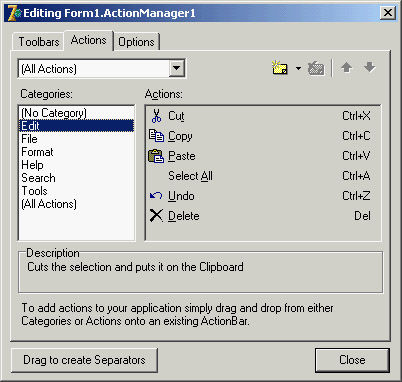Select the Copy action icon
The height and width of the screenshot is (382, 402).
156,136
